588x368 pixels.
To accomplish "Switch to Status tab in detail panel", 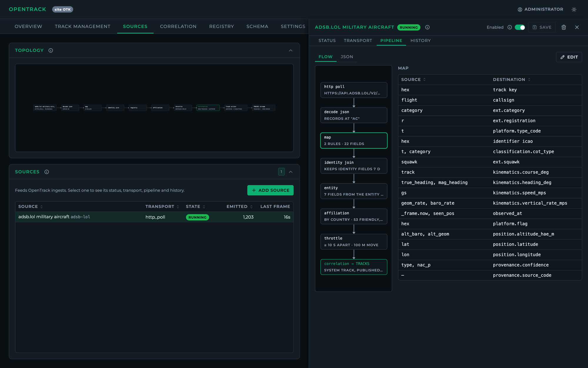I will click(327, 41).
